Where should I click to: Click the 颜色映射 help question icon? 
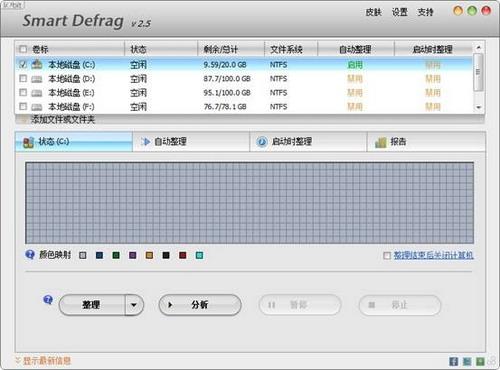(30, 255)
